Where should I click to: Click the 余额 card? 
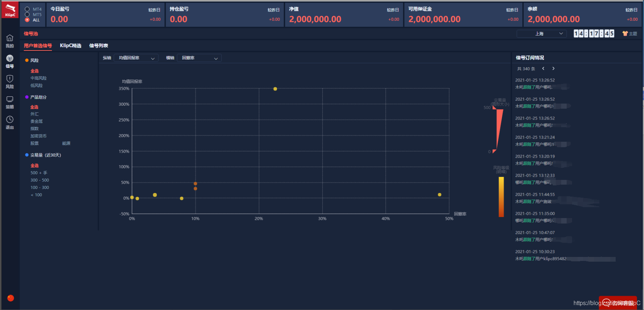coord(583,15)
